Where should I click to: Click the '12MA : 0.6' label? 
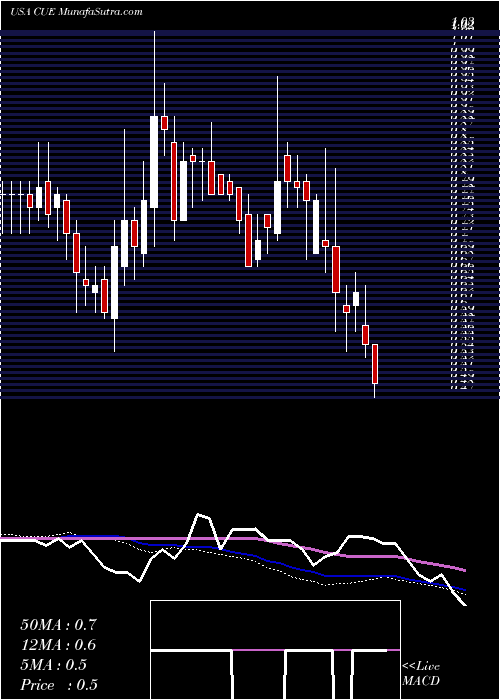58,645
